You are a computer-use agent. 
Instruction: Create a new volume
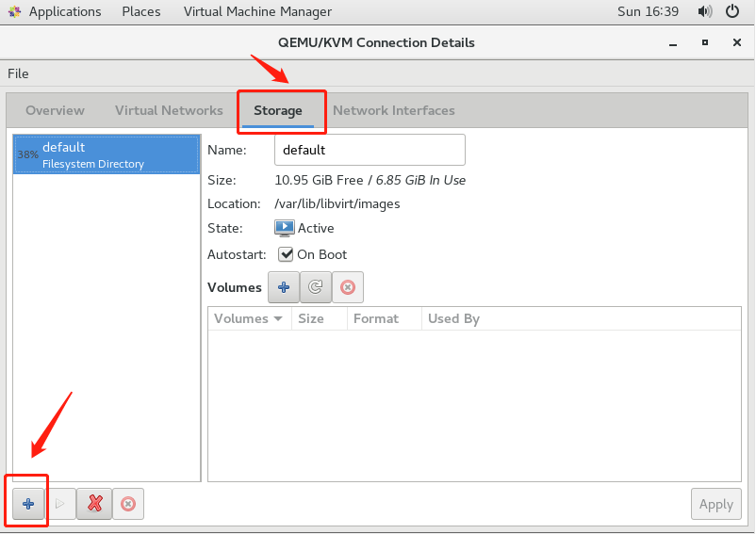(284, 287)
